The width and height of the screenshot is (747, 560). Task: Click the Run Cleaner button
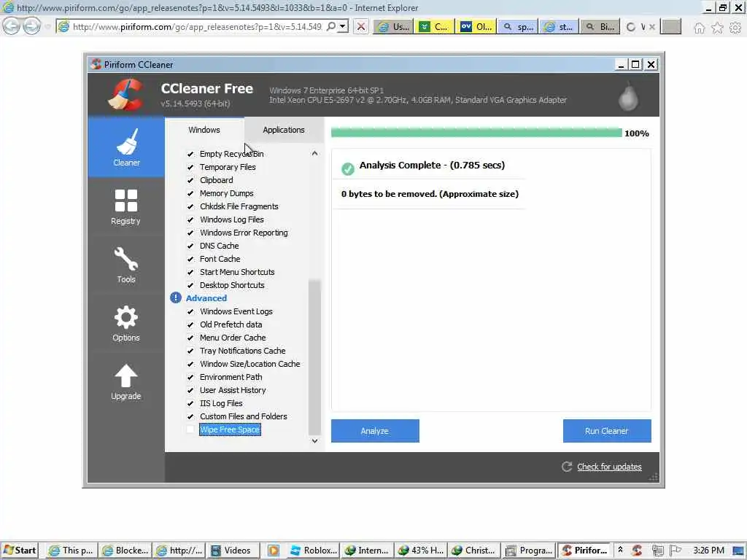pyautogui.click(x=607, y=431)
